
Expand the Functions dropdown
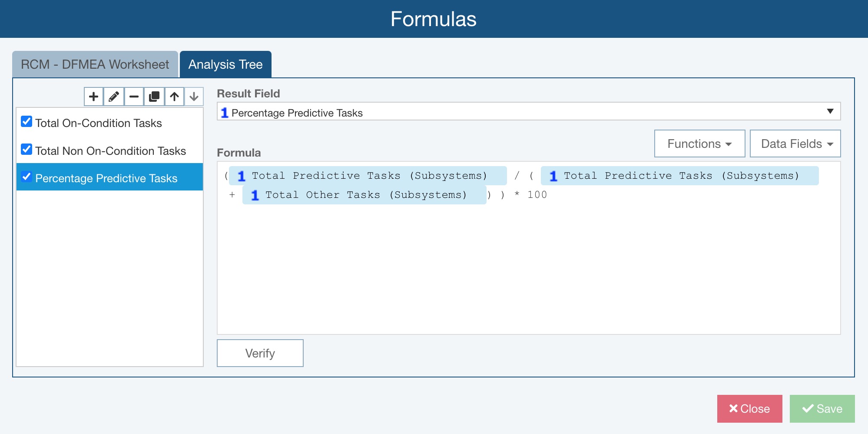699,144
